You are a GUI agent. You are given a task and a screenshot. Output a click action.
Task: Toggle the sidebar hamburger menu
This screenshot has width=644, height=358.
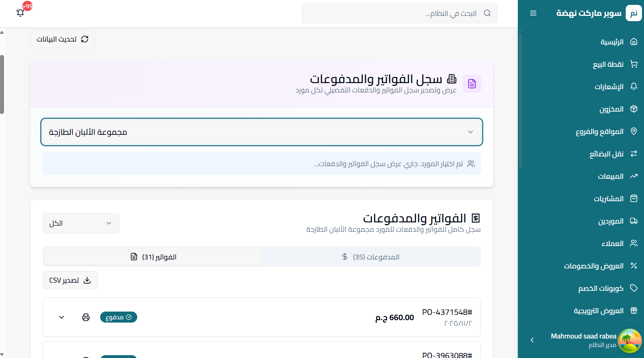pyautogui.click(x=533, y=13)
